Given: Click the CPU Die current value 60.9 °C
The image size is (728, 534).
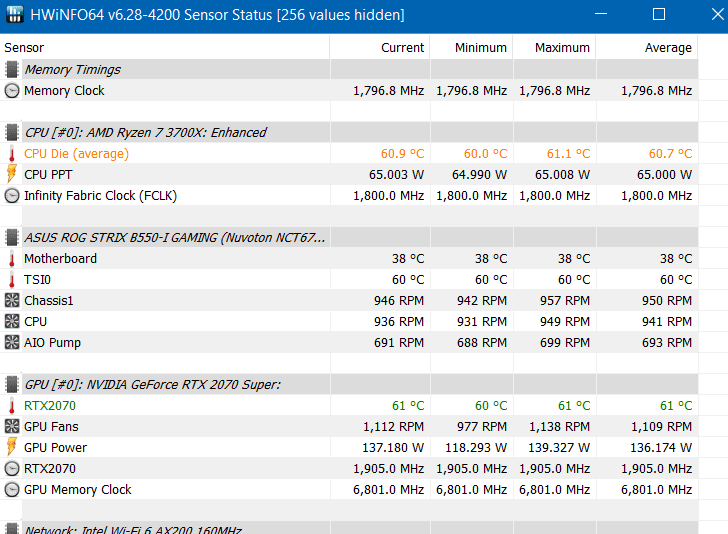Looking at the screenshot, I should coord(402,154).
